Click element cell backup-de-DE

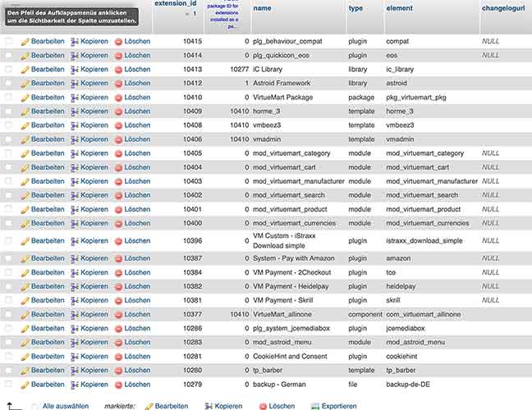(x=408, y=385)
